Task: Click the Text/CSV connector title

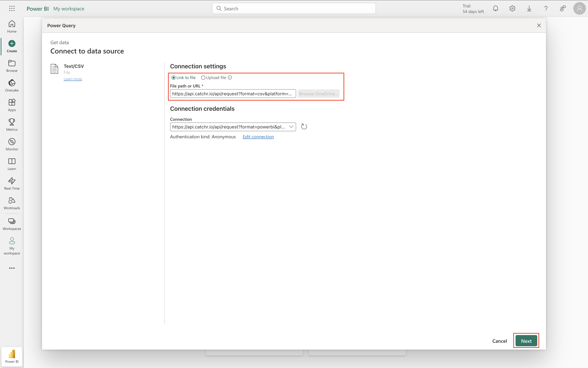Action: (74, 66)
